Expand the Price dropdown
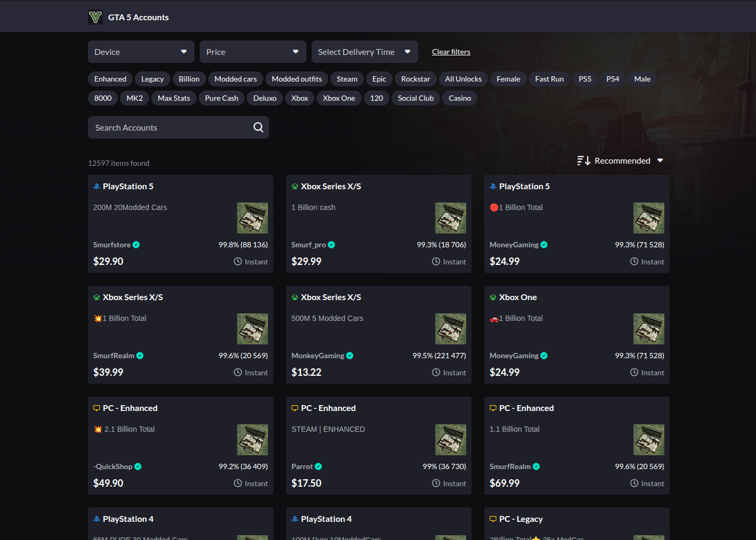This screenshot has width=756, height=540. click(253, 52)
